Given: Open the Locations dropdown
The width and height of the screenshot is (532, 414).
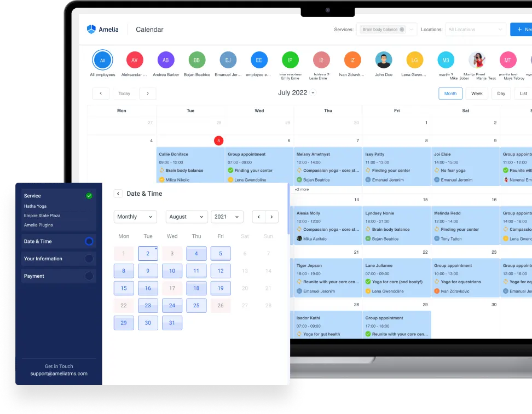Looking at the screenshot, I should [x=475, y=30].
